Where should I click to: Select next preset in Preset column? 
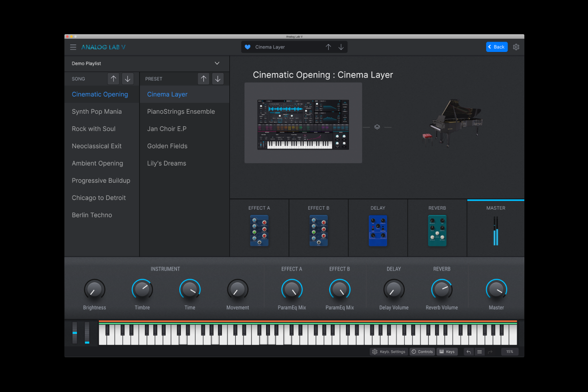coord(218,78)
